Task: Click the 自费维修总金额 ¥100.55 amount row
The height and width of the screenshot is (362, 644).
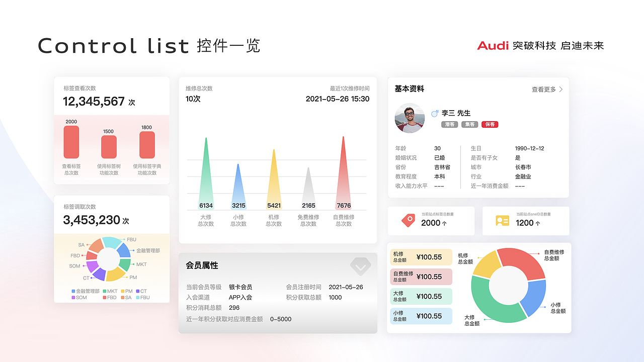Action: pyautogui.click(x=421, y=277)
